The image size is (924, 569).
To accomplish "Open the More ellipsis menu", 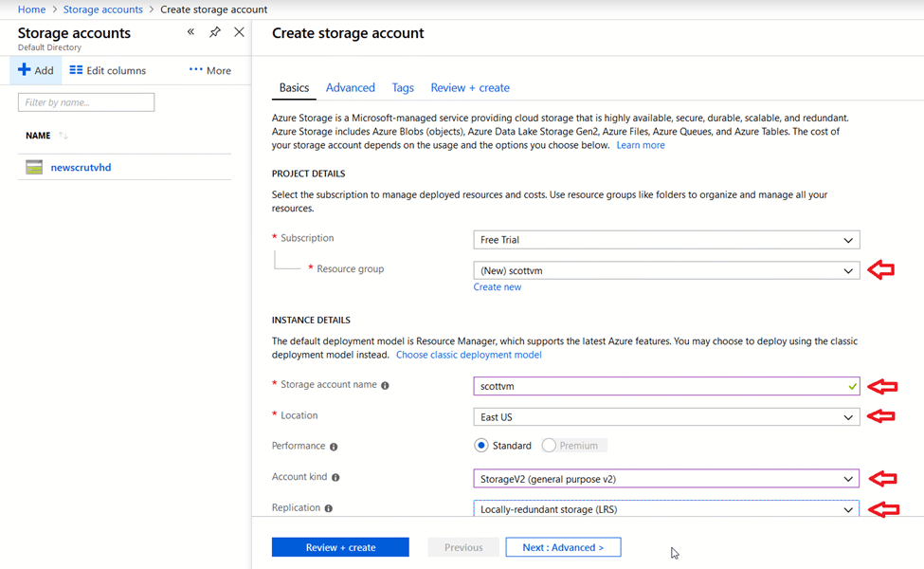I will (209, 70).
